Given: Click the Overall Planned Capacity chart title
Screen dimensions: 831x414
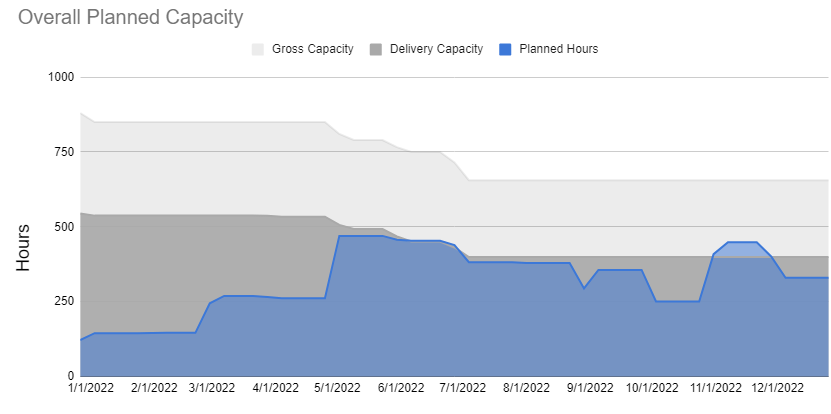Looking at the screenshot, I should [131, 18].
